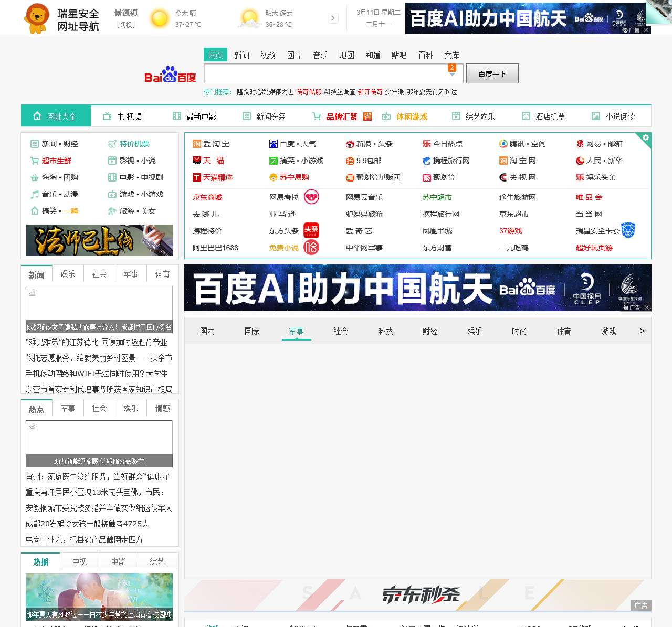Open the 京东秒杀 sale banner

click(x=418, y=595)
